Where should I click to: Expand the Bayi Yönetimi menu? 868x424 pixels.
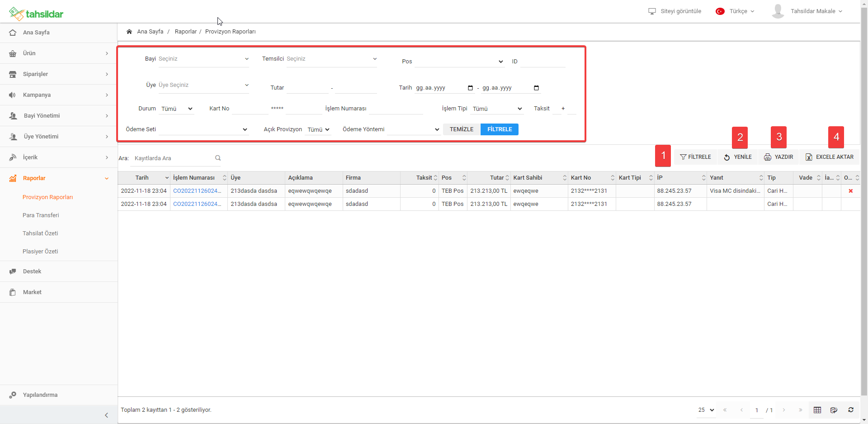[x=59, y=116]
